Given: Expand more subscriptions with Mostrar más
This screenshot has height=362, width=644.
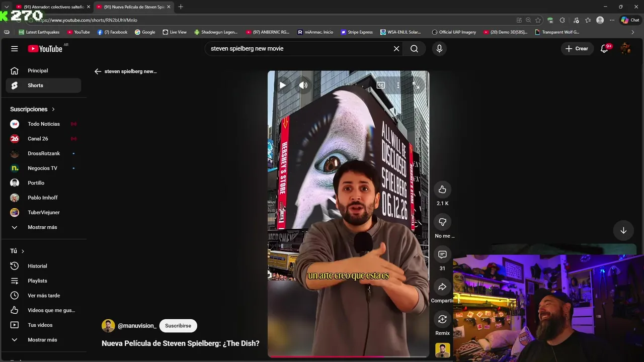Looking at the screenshot, I should [43, 227].
